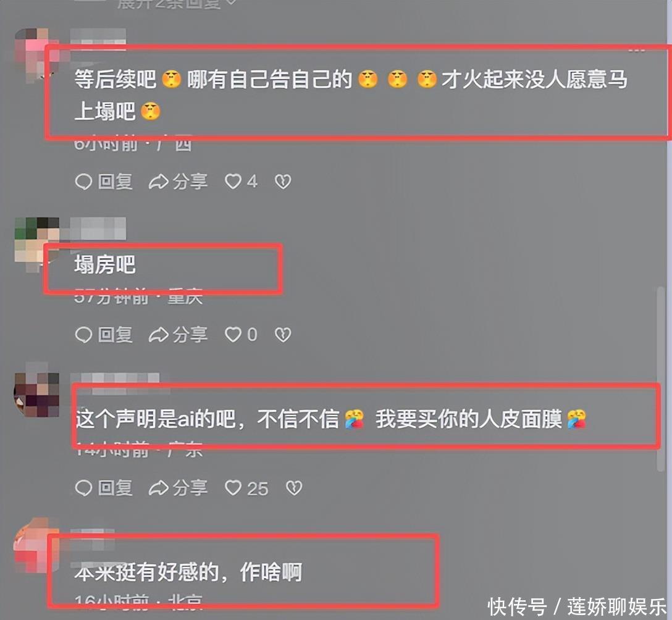The width and height of the screenshot is (672, 620).
Task: Reply to the 塌房吧 comment
Action: pyautogui.click(x=103, y=335)
